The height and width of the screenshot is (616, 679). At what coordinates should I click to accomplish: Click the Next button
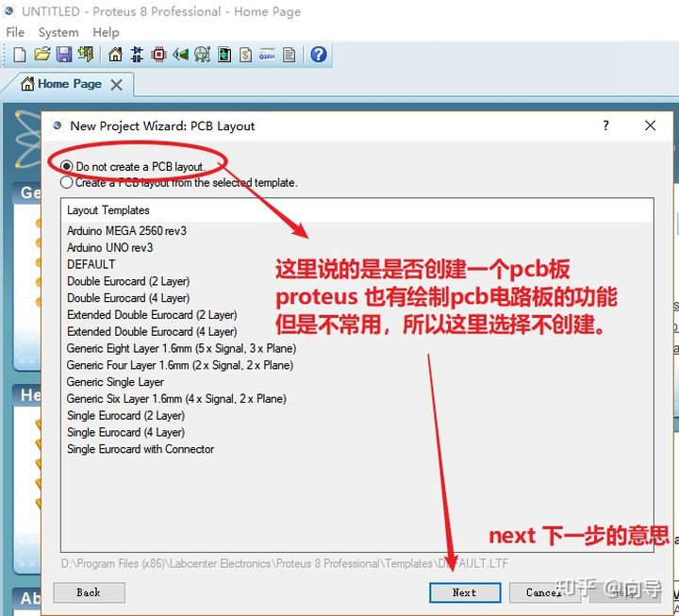[465, 592]
